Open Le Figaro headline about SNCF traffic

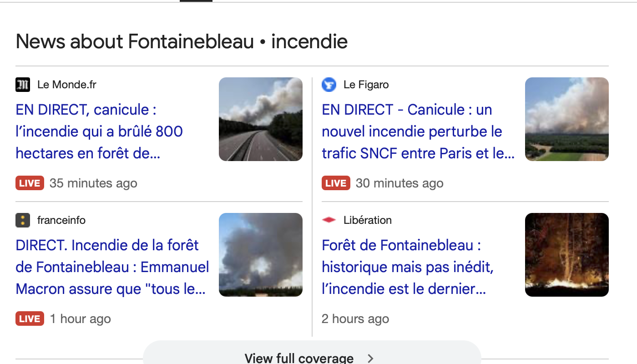tap(418, 131)
